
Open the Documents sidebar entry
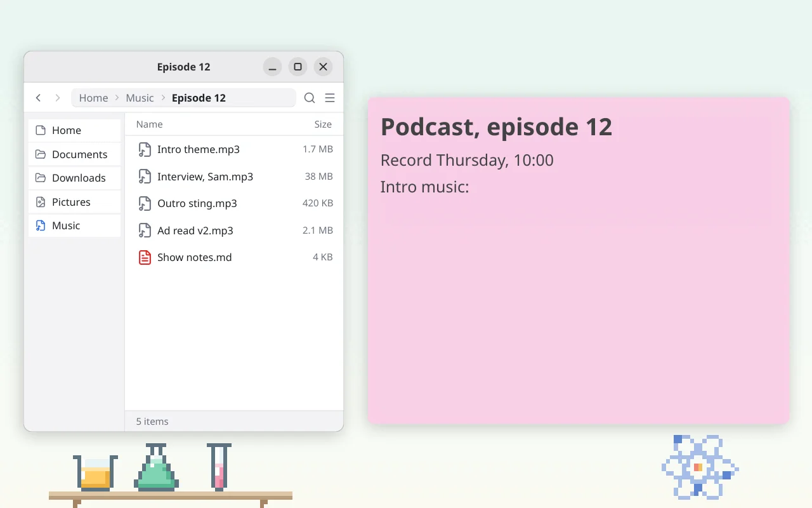74,154
